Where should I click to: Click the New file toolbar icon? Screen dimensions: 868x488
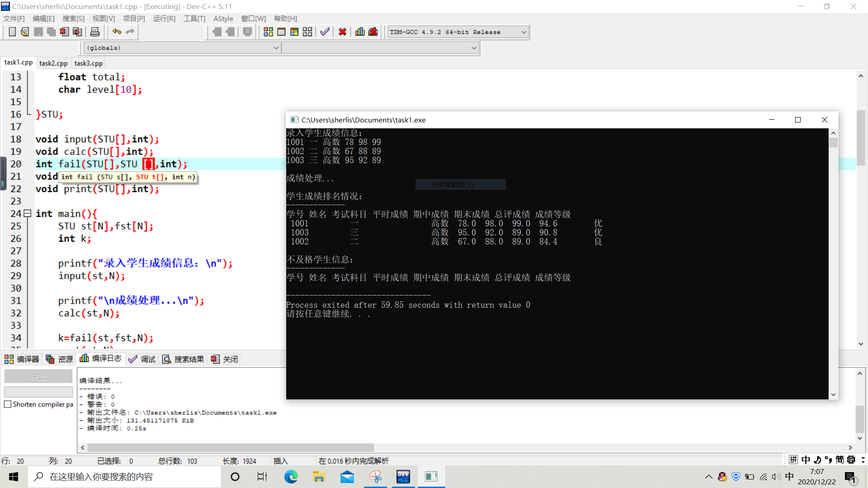click(12, 32)
